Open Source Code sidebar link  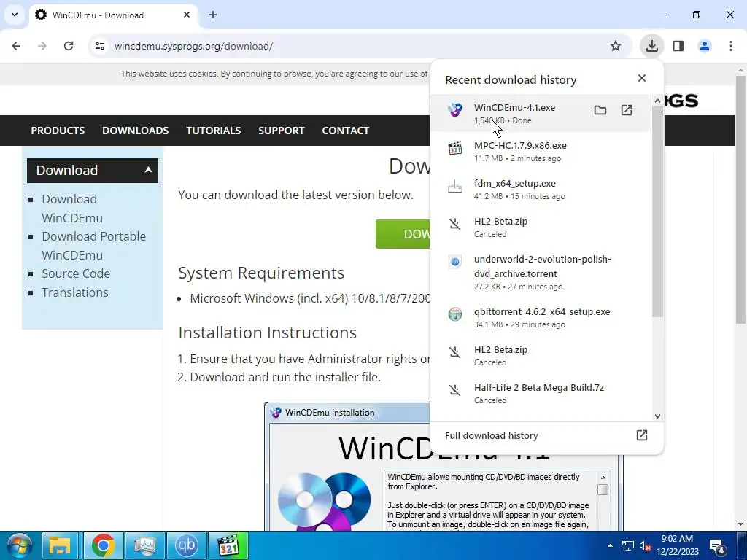(x=76, y=273)
